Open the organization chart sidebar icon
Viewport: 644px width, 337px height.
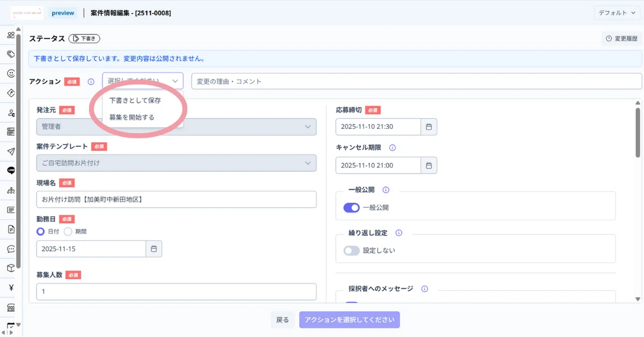[11, 191]
